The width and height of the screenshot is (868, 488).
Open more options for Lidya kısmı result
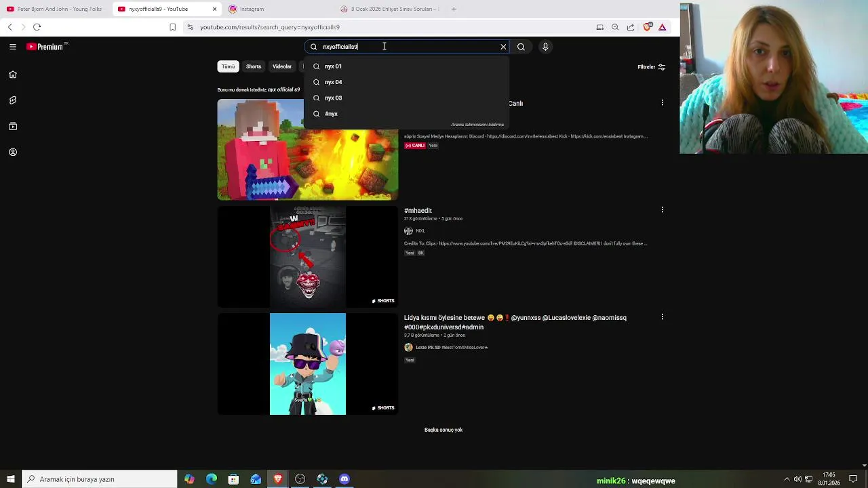click(663, 317)
